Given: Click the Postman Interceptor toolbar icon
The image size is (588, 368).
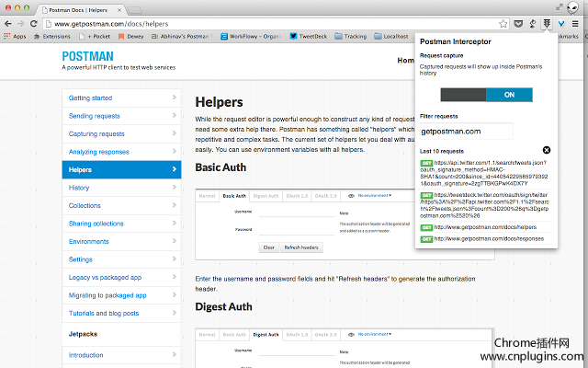Looking at the screenshot, I should coord(547,24).
